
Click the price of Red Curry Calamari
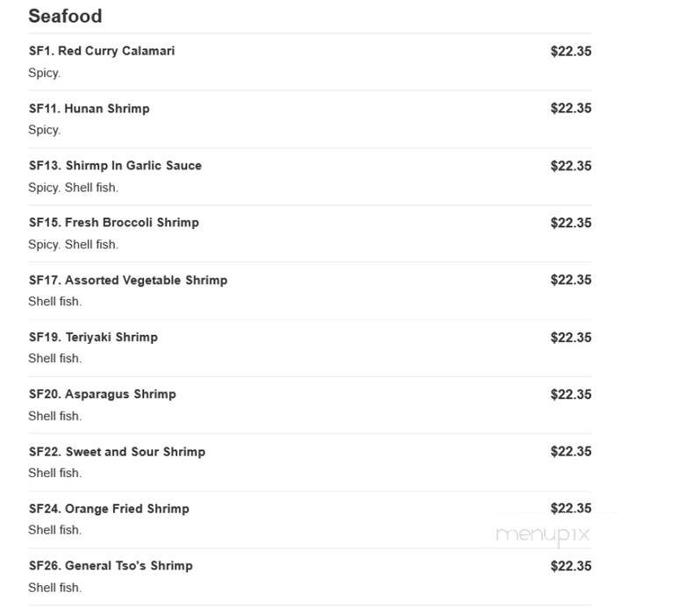click(571, 52)
